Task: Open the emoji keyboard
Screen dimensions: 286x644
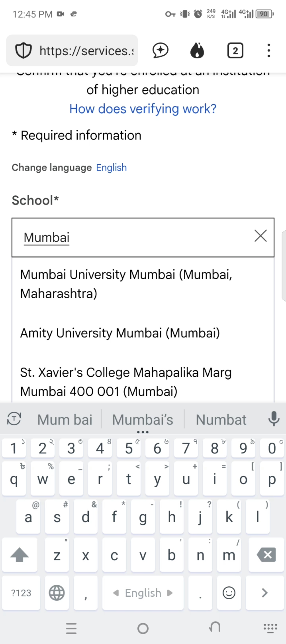Action: pyautogui.click(x=229, y=593)
